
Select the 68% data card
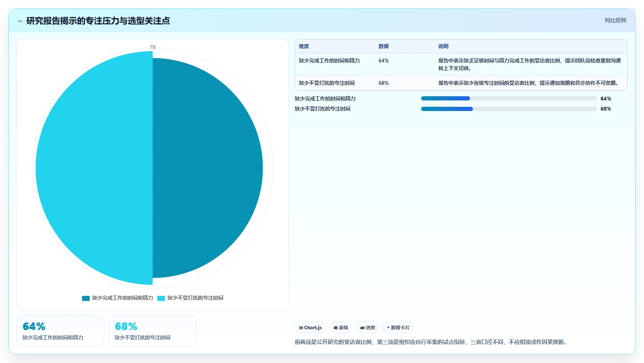(x=152, y=330)
